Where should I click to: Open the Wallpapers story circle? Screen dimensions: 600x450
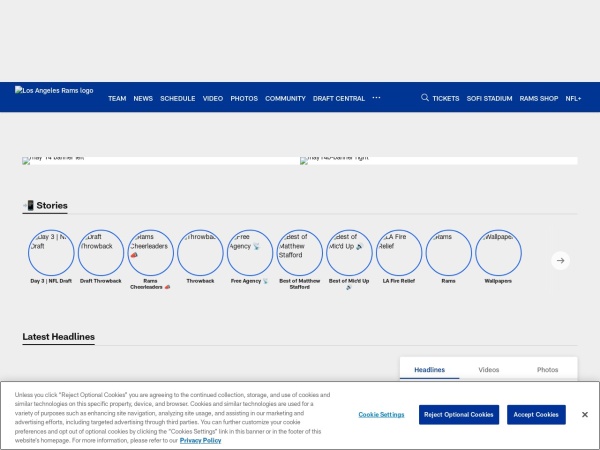(x=498, y=253)
